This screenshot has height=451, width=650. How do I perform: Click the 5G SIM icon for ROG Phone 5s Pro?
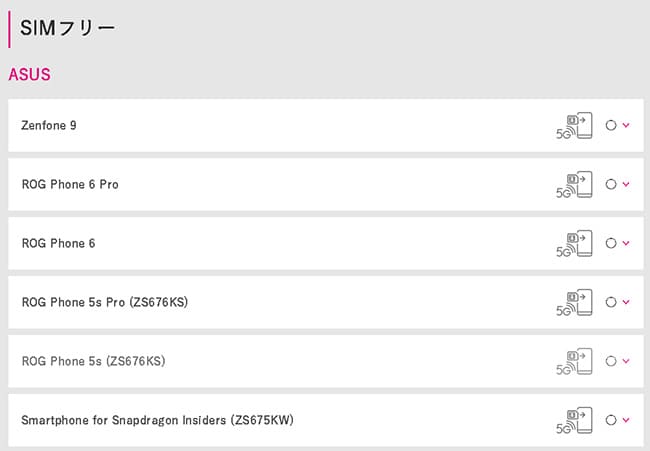click(x=574, y=302)
